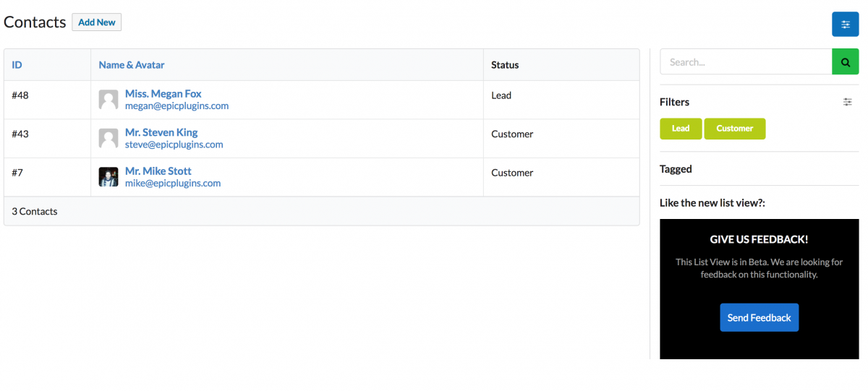The height and width of the screenshot is (391, 868).
Task: Click the steve@epicplugins.com email link
Action: (x=174, y=145)
